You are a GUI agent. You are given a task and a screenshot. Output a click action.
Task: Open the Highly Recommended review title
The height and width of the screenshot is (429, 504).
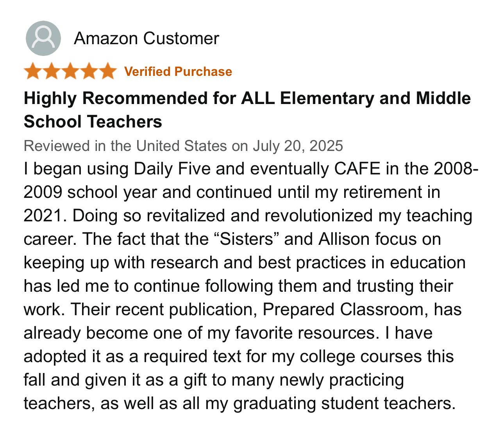(247, 110)
